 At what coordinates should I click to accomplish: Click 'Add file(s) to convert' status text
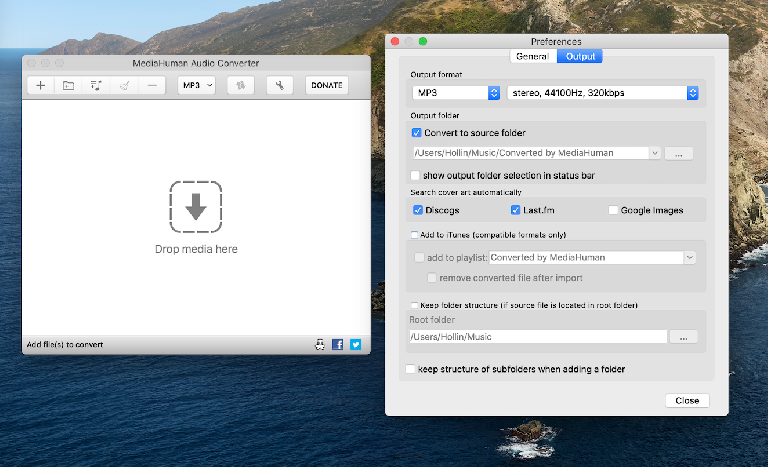[x=65, y=344]
